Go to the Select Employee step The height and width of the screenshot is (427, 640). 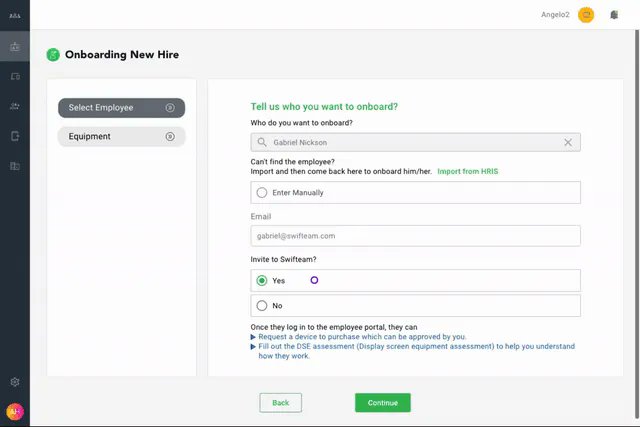click(x=122, y=108)
